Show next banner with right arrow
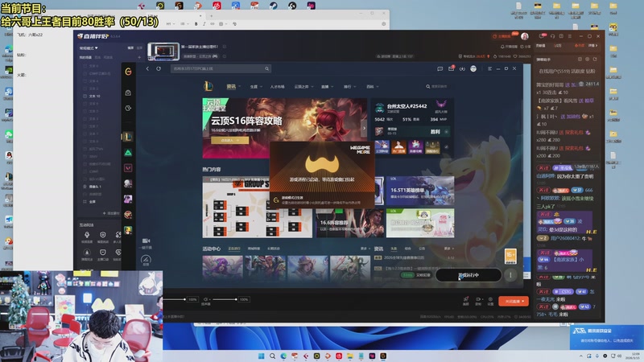 tap(364, 128)
